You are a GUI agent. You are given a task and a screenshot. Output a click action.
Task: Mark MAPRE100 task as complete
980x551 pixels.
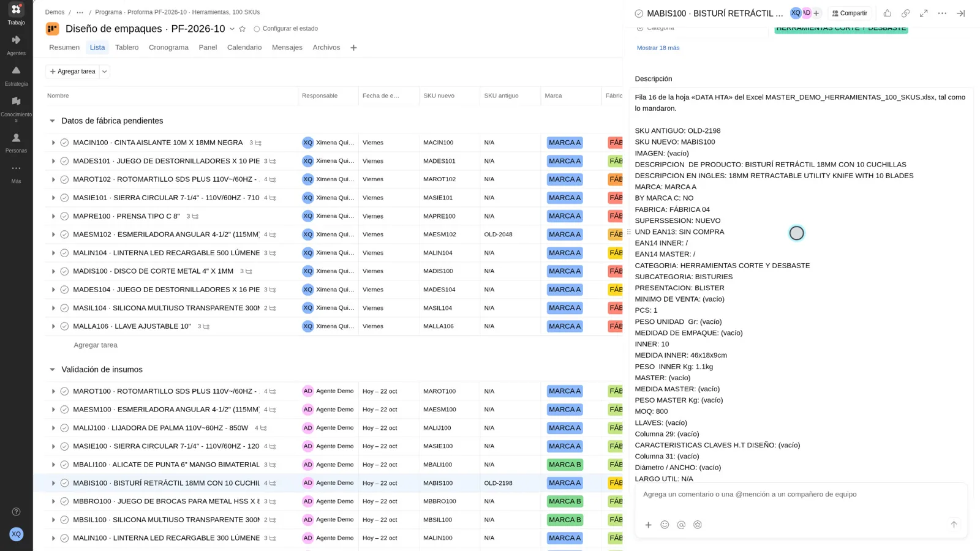tap(64, 216)
